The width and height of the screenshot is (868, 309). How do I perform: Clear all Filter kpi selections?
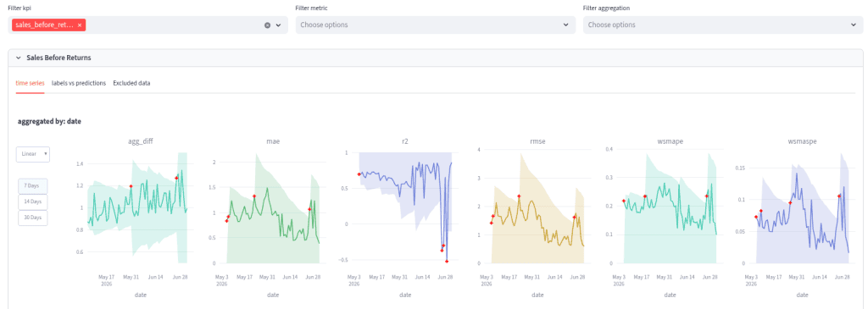pos(267,25)
